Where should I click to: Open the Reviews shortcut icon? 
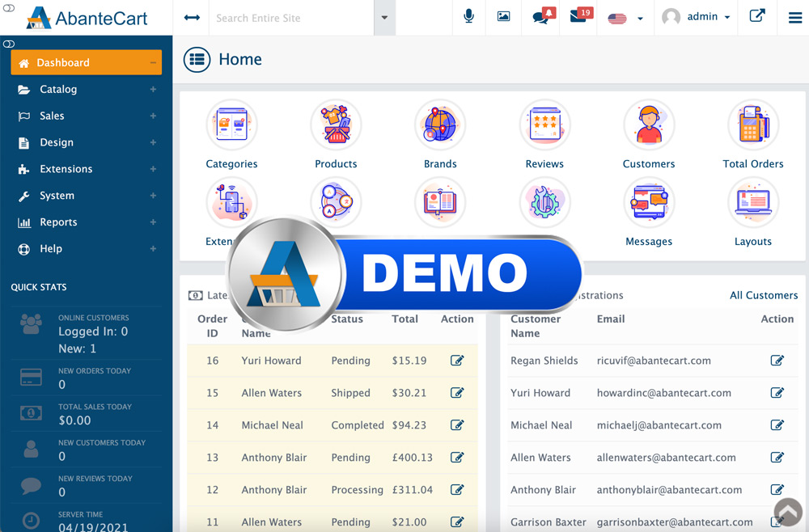[544, 125]
